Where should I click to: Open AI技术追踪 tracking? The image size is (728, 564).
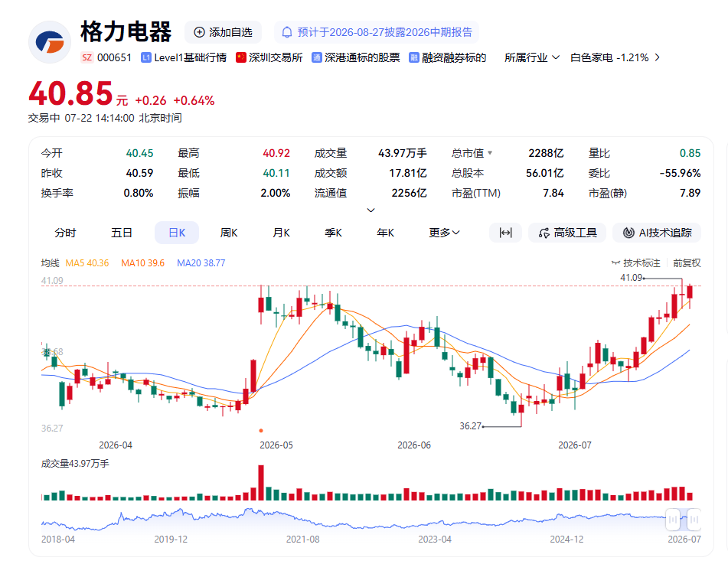point(657,233)
